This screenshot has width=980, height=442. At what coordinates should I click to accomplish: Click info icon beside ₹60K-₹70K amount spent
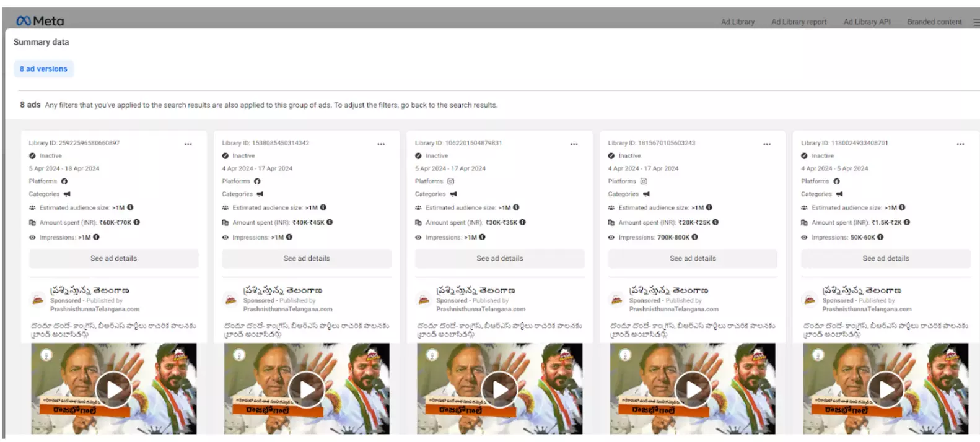(x=137, y=222)
